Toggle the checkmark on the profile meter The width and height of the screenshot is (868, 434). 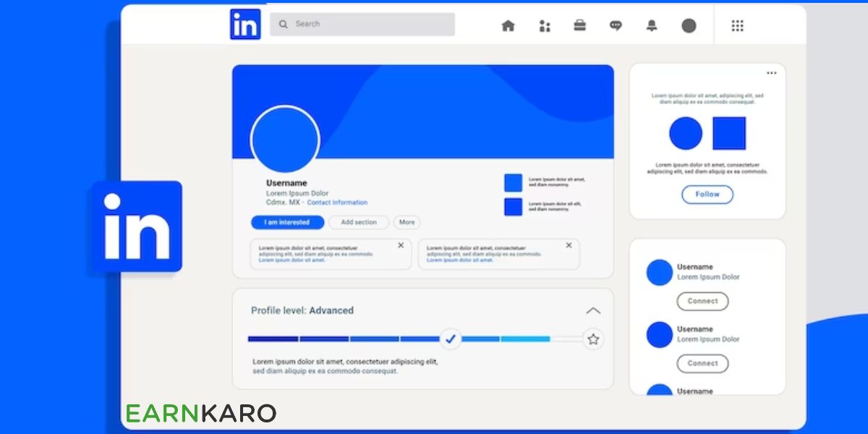pos(450,338)
